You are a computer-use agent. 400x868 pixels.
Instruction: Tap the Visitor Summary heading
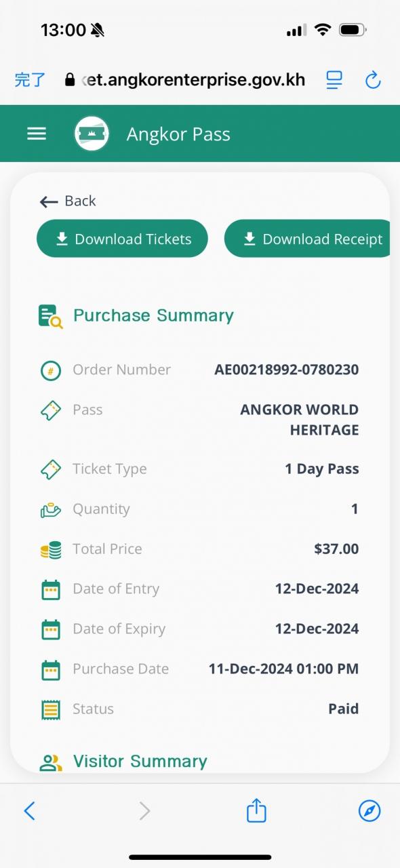tap(140, 762)
